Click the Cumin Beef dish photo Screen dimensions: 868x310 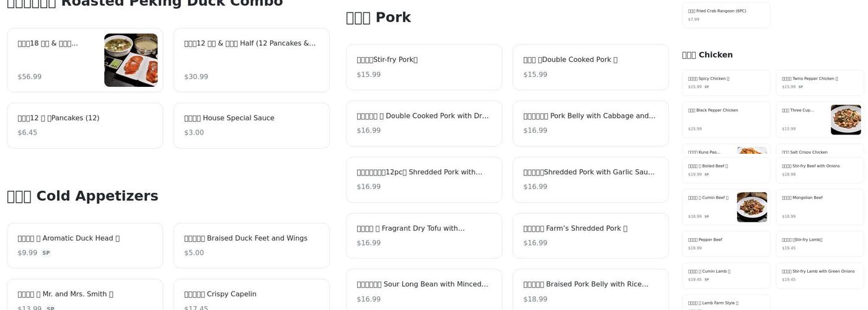[751, 207]
